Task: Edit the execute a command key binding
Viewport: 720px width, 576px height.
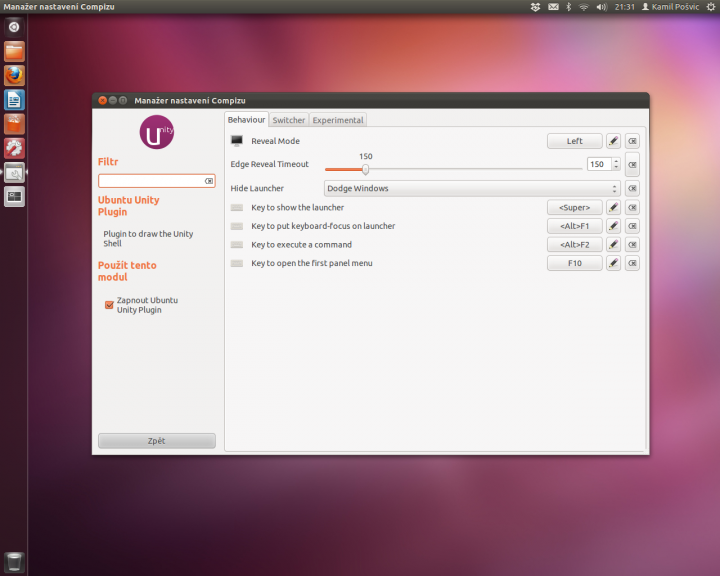Action: point(613,245)
